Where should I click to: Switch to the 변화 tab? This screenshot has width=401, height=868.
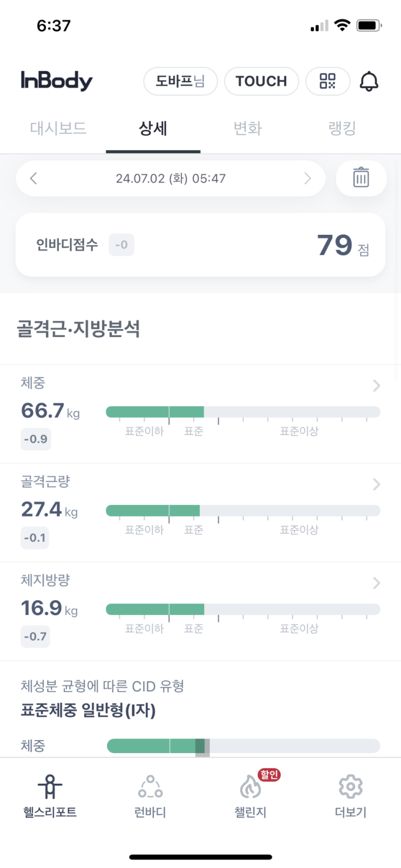coord(248,128)
